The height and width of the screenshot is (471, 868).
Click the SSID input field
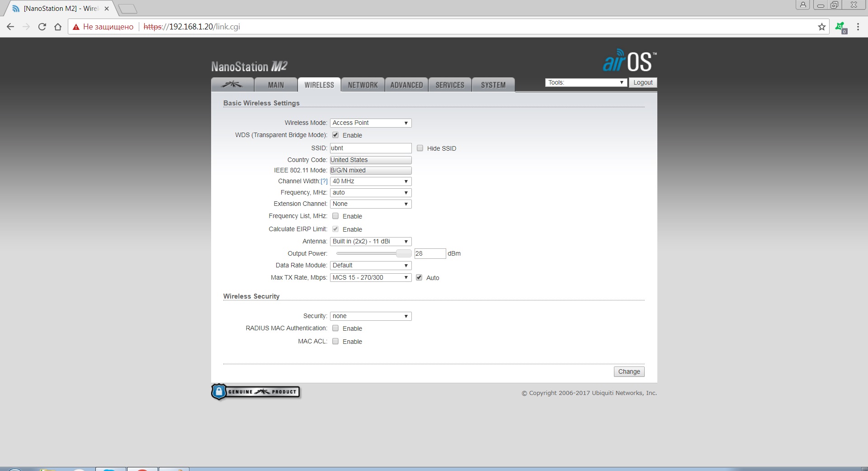(x=371, y=148)
